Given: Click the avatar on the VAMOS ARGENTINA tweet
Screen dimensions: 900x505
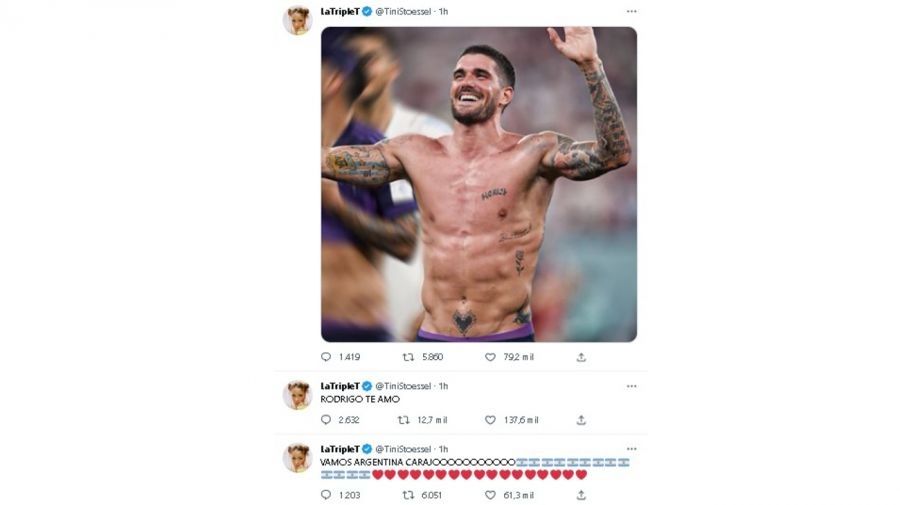Looking at the screenshot, I should 297,457.
